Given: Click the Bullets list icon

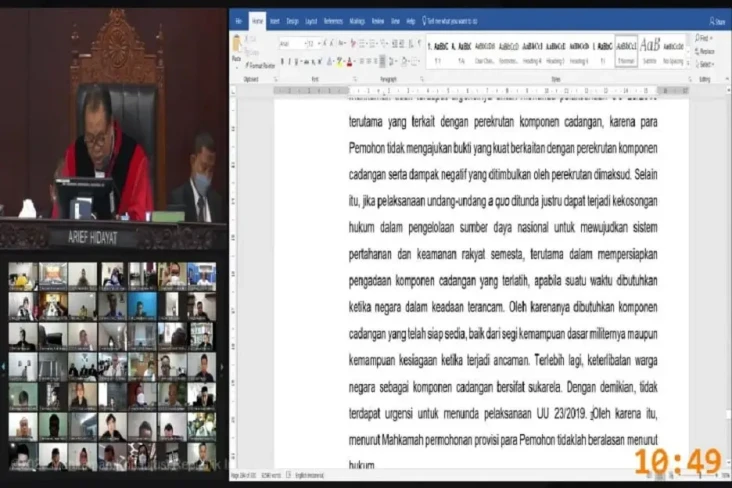Looking at the screenshot, I should [x=362, y=43].
